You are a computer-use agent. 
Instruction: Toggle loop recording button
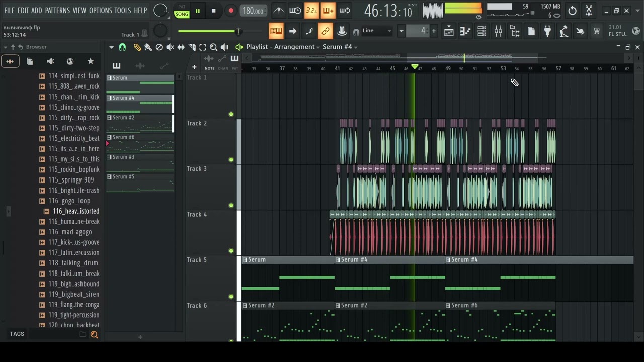(345, 11)
